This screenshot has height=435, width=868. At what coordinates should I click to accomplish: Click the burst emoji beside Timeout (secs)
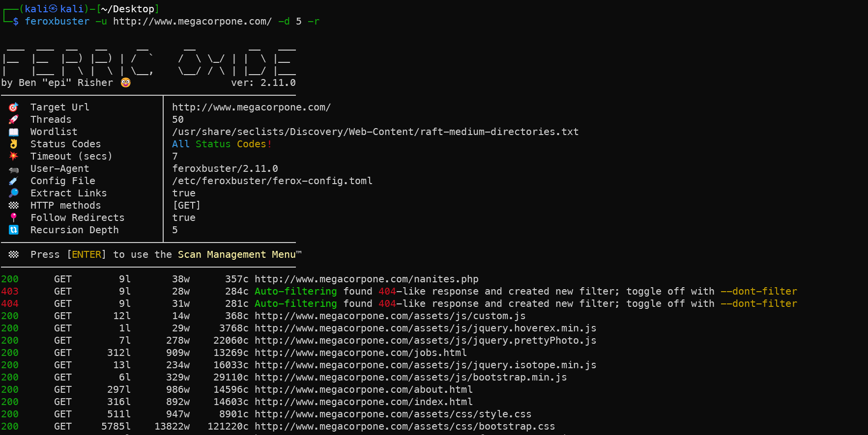14,156
